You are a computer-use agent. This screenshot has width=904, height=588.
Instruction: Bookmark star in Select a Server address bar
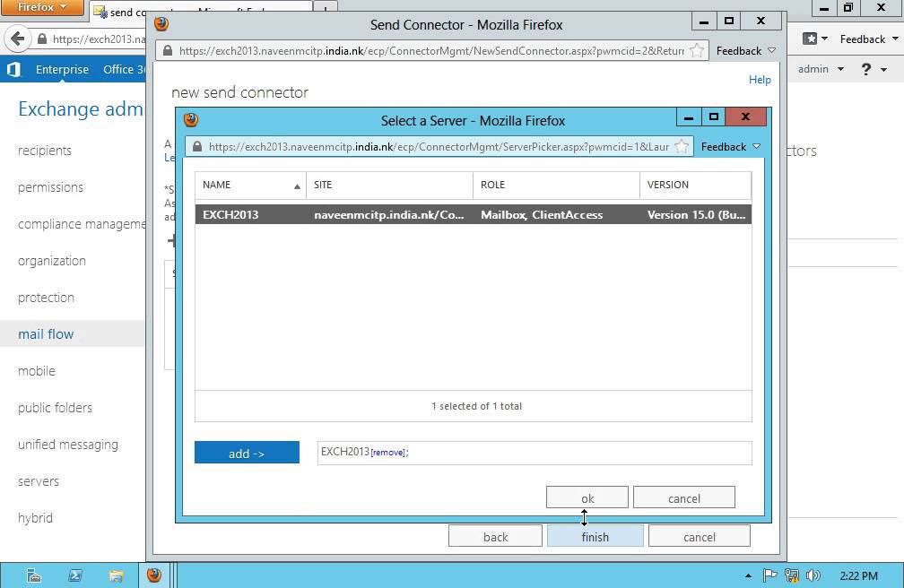point(682,147)
